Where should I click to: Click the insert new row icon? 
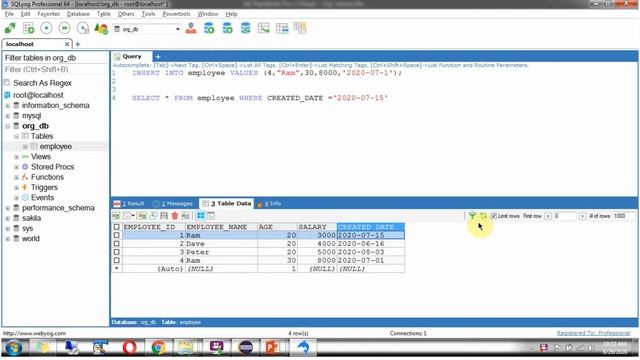click(142, 216)
